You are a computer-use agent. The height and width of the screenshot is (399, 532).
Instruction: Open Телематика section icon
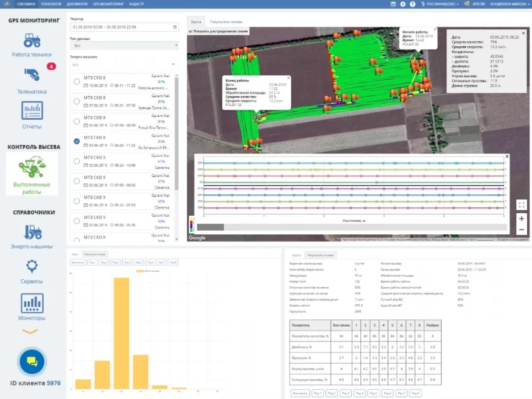pos(32,75)
